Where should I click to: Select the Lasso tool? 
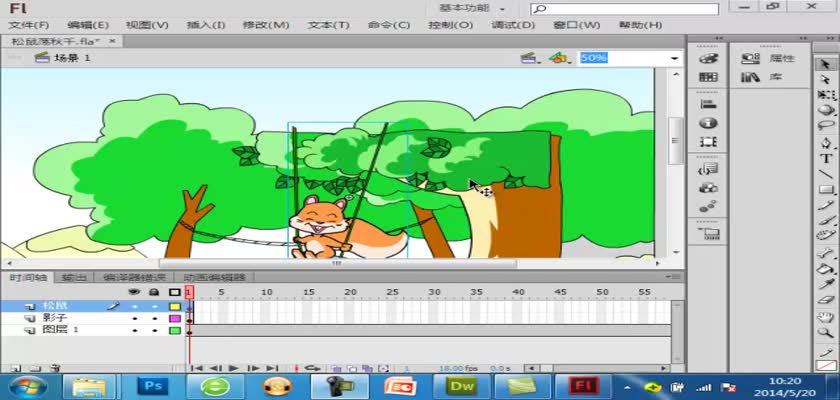(826, 125)
